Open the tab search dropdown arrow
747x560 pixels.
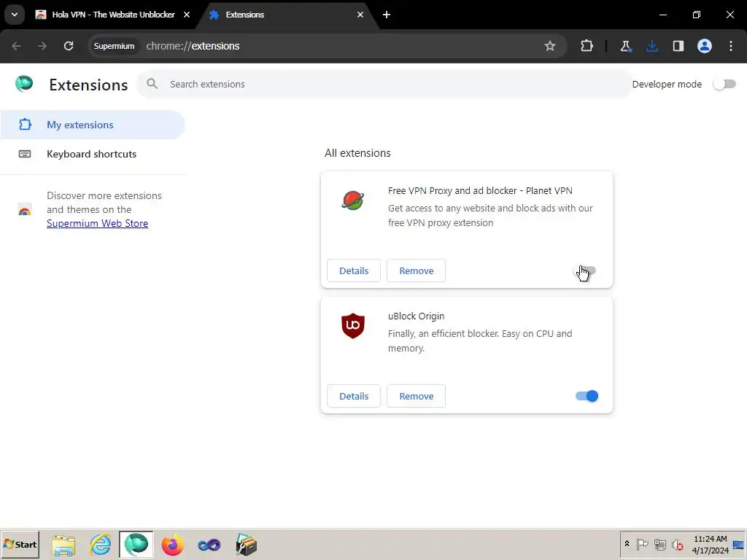click(x=15, y=15)
